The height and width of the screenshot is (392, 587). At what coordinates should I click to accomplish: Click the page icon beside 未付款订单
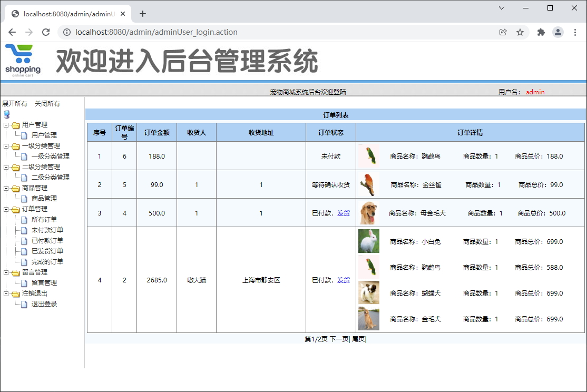(24, 230)
